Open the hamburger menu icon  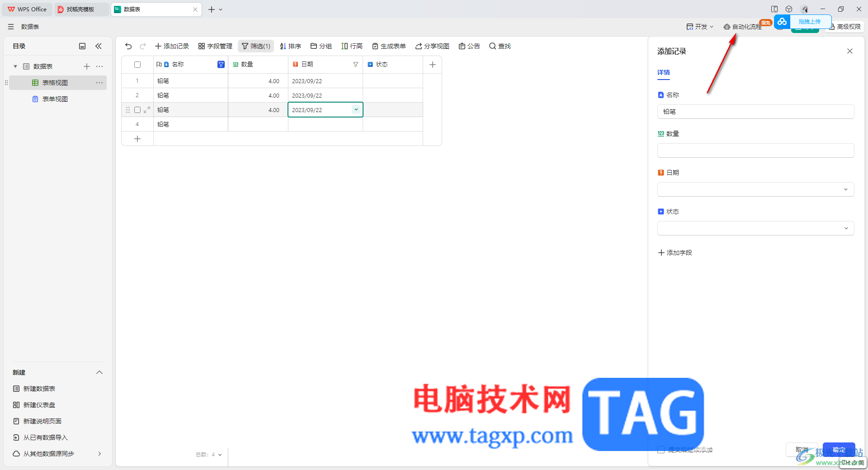pyautogui.click(x=11, y=27)
